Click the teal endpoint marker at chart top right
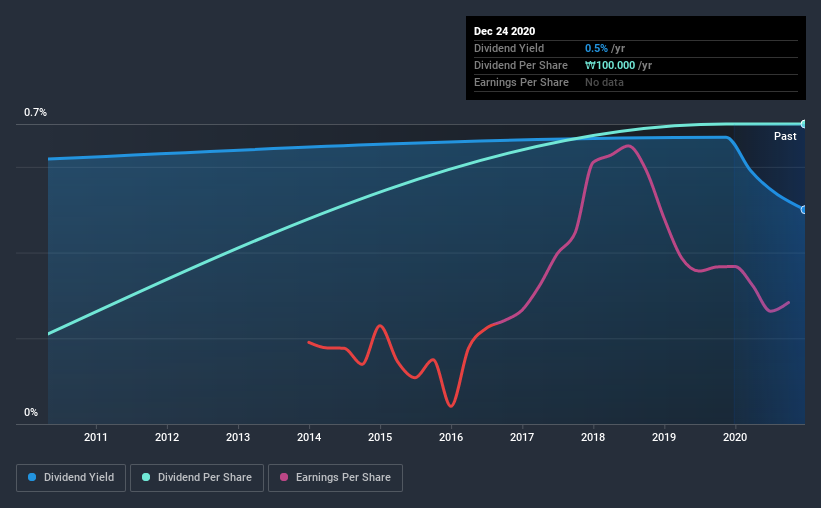Image resolution: width=821 pixels, height=508 pixels. [803, 124]
